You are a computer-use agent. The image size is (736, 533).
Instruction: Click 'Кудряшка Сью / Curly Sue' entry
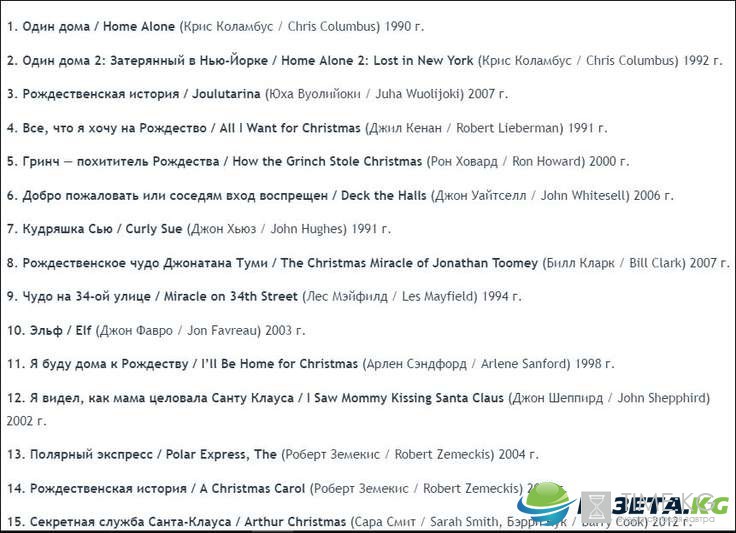(x=102, y=229)
